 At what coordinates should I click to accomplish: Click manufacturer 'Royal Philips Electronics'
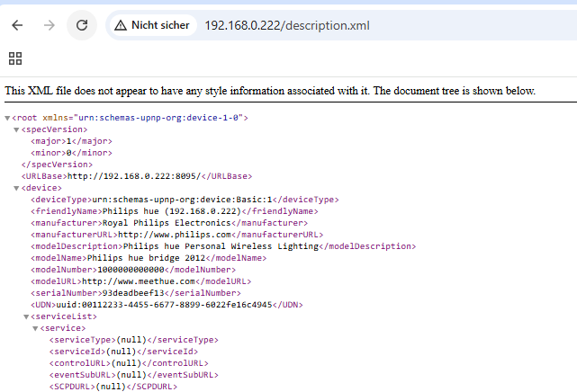pyautogui.click(x=167, y=223)
